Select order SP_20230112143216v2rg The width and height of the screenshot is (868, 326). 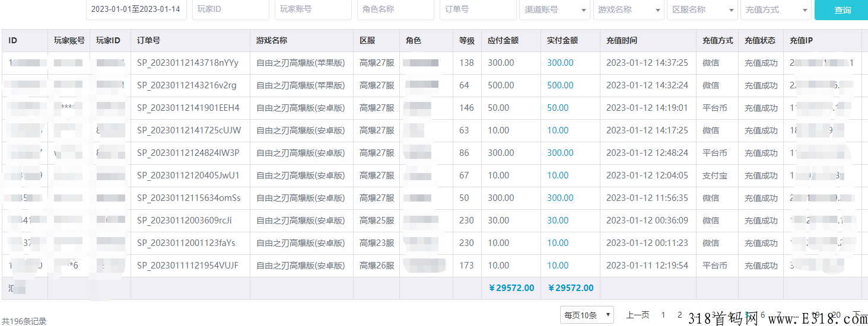pyautogui.click(x=186, y=85)
